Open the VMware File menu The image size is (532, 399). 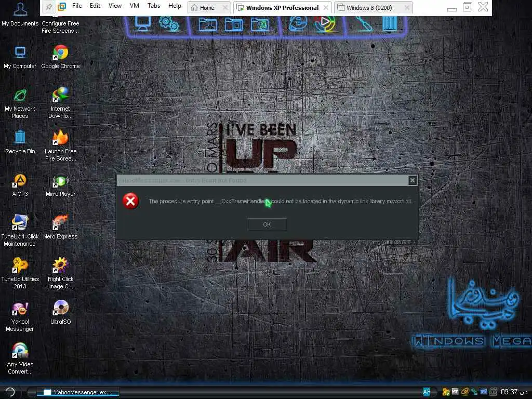click(77, 6)
